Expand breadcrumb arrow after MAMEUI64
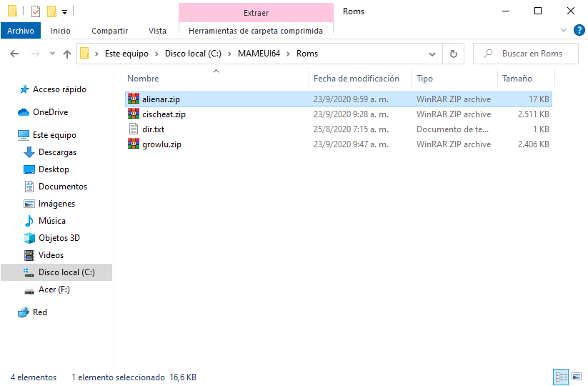Viewport: 588px width, 386px height. tap(289, 54)
